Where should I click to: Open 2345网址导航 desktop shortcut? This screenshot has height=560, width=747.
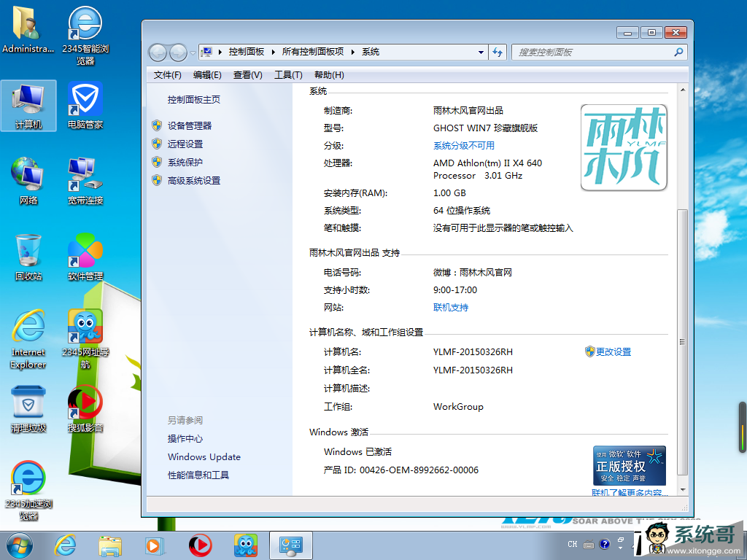click(x=85, y=339)
